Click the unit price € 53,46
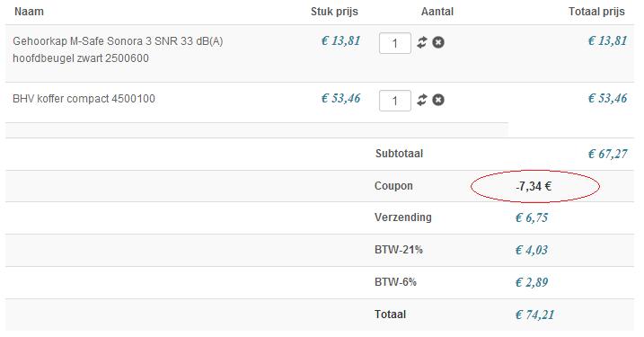This screenshot has height=337, width=644. (x=340, y=98)
